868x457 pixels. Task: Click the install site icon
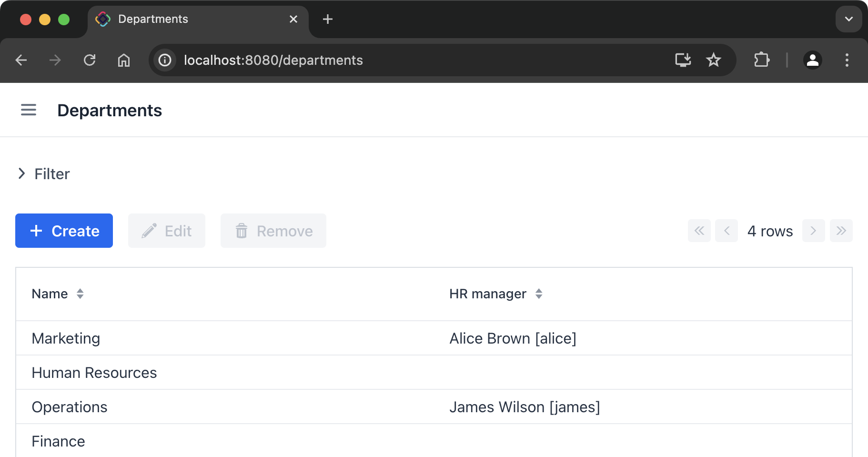click(683, 60)
